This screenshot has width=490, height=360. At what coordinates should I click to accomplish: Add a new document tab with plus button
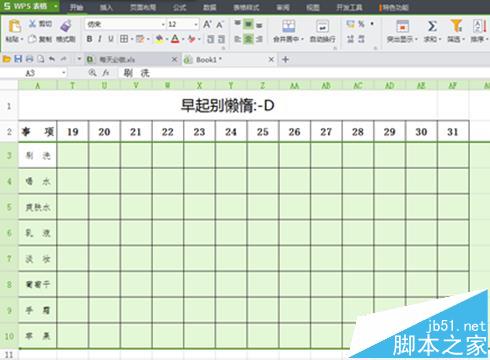click(285, 60)
